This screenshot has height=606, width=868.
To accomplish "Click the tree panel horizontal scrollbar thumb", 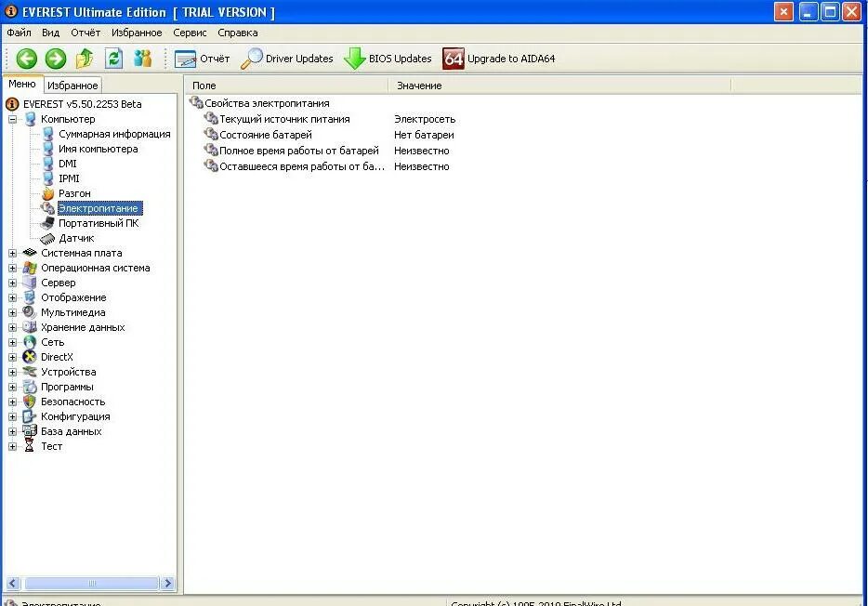I will point(92,584).
